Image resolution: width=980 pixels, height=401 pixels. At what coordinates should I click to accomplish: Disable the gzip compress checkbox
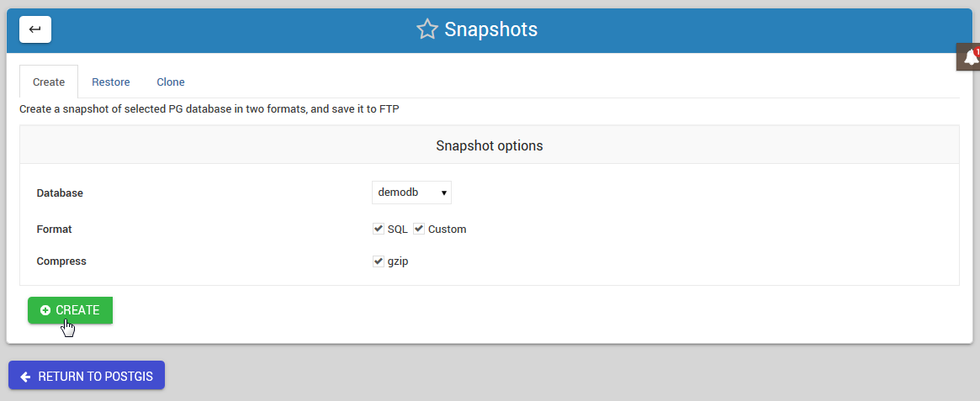pyautogui.click(x=379, y=261)
